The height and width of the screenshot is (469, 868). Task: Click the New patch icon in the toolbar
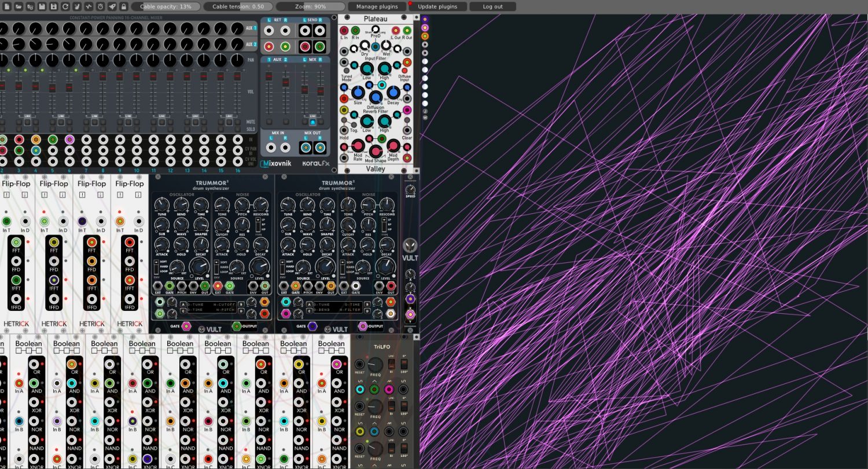(x=7, y=6)
